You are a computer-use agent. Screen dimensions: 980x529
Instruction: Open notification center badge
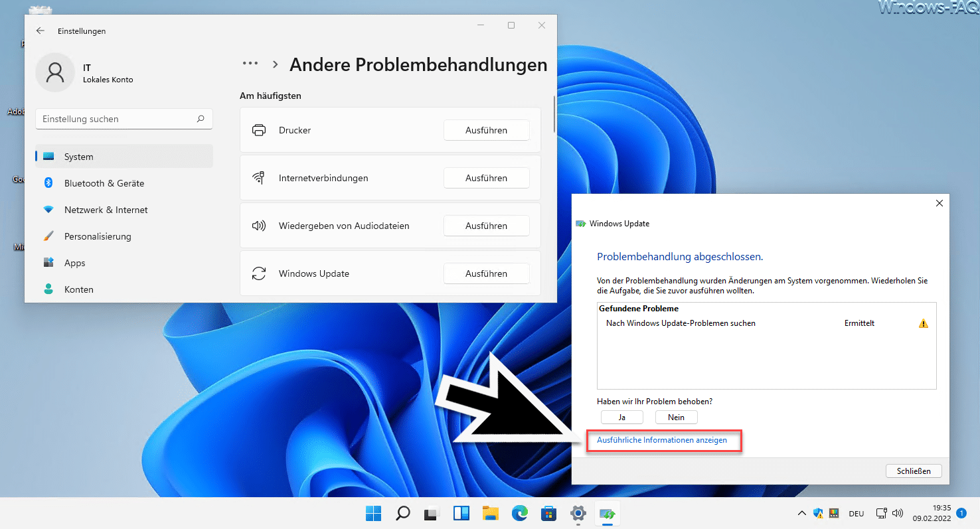click(x=961, y=513)
